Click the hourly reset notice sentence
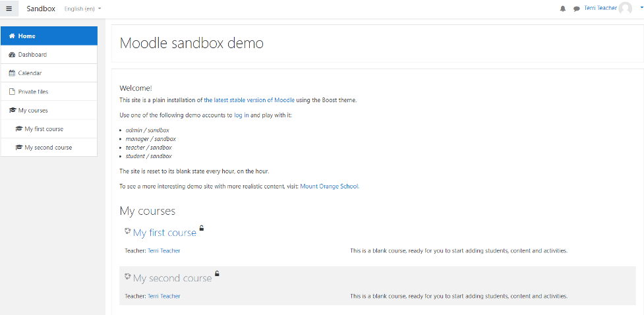644x315 pixels. [x=194, y=171]
